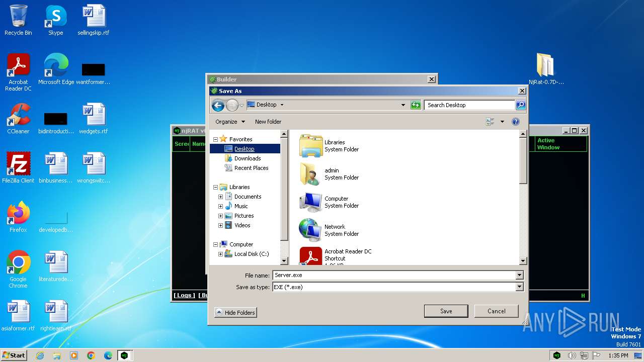Click the Search Desktop field
This screenshot has height=362, width=644.
coord(469,105)
